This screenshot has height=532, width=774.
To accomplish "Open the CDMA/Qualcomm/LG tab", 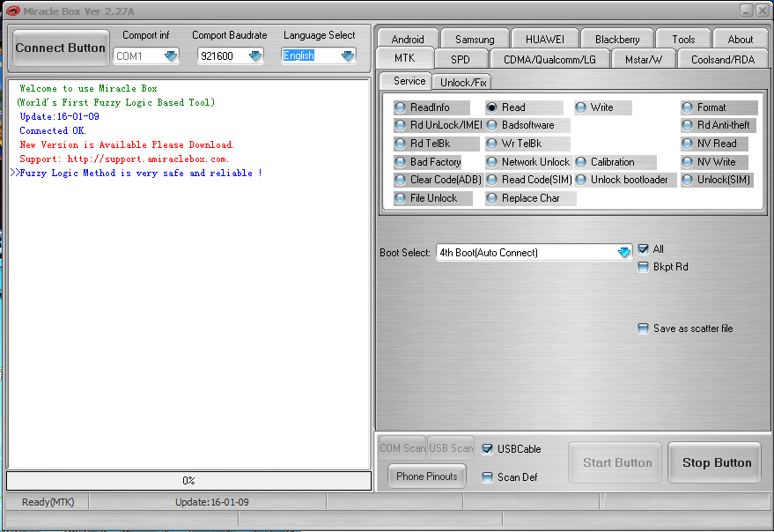I will (549, 59).
